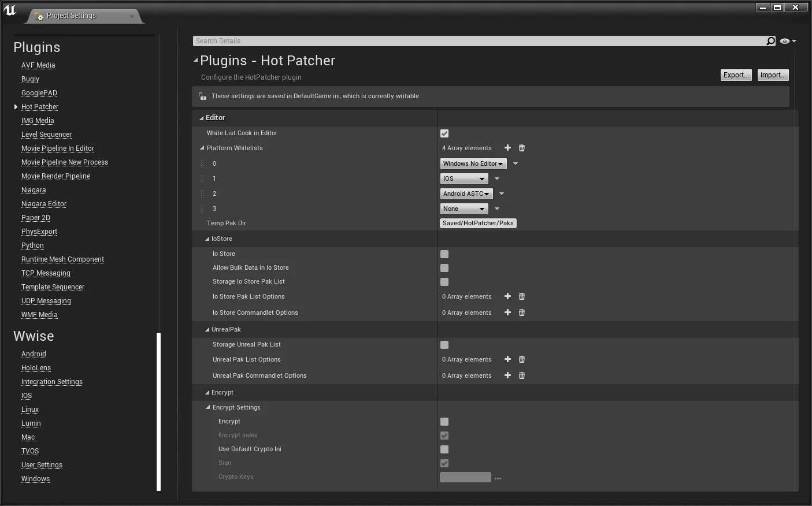Open view options eye icon menu
Screen dimensions: 812x506
pos(787,41)
